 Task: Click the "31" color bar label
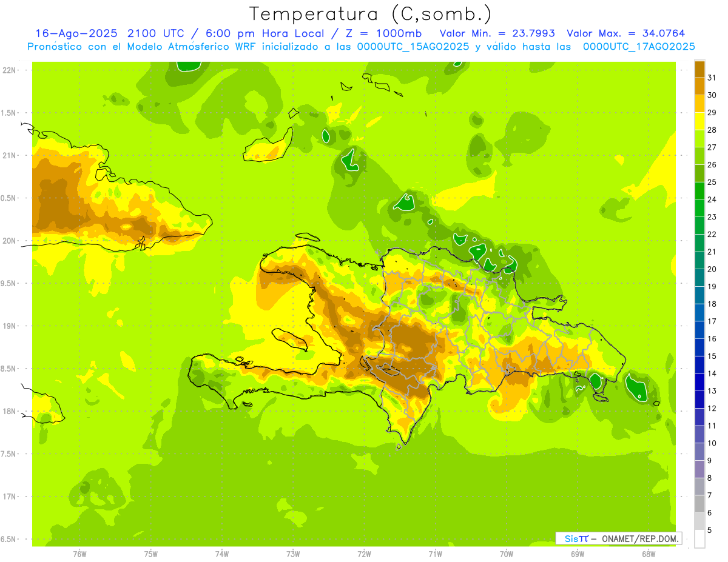tap(712, 78)
